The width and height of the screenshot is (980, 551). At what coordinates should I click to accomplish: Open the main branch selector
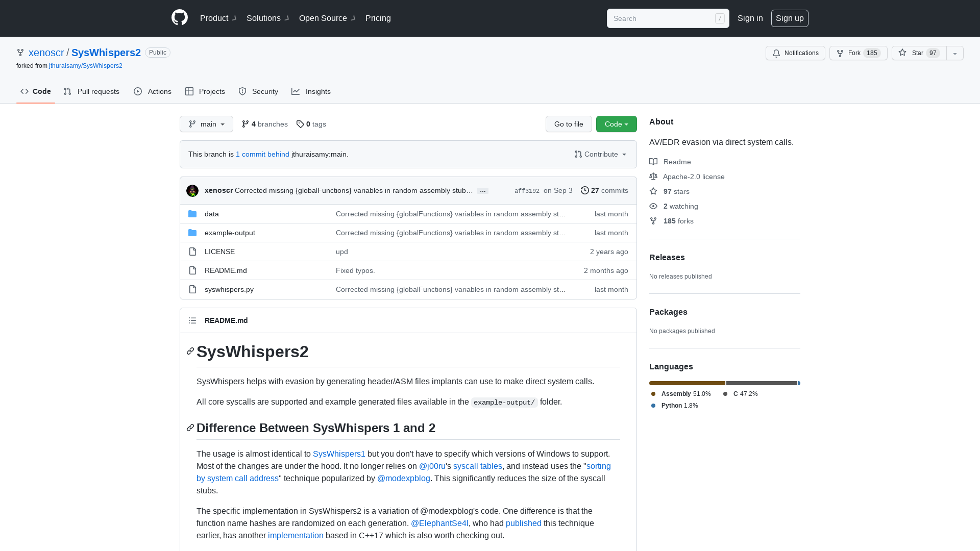[206, 124]
